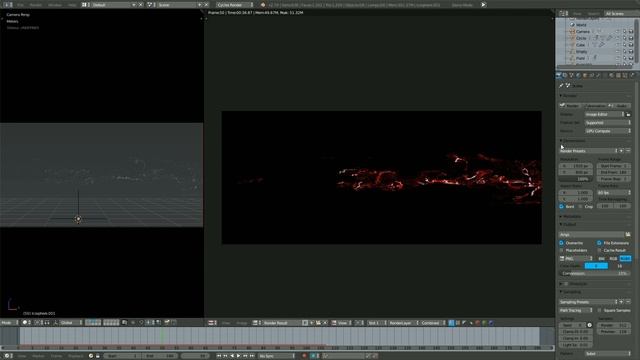Click the output path folder browse icon

point(628,235)
